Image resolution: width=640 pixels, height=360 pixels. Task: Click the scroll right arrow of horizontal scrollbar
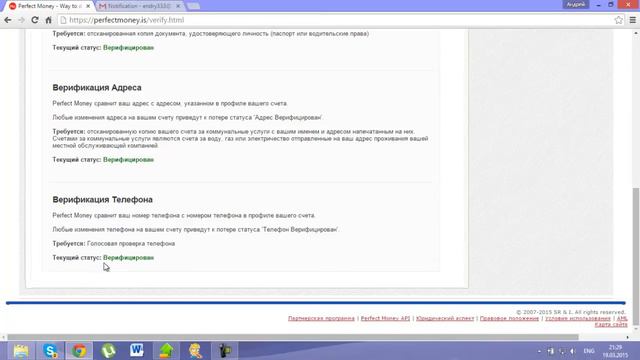(628, 337)
